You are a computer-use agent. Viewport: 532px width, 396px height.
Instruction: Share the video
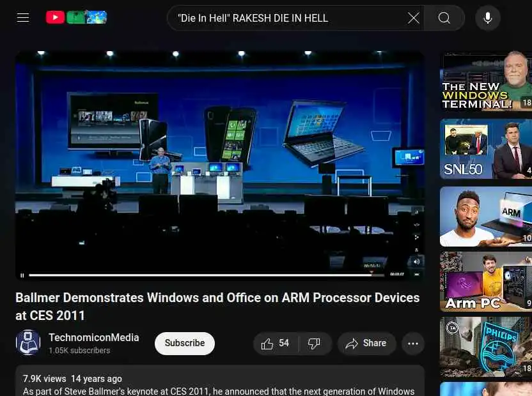tap(366, 344)
